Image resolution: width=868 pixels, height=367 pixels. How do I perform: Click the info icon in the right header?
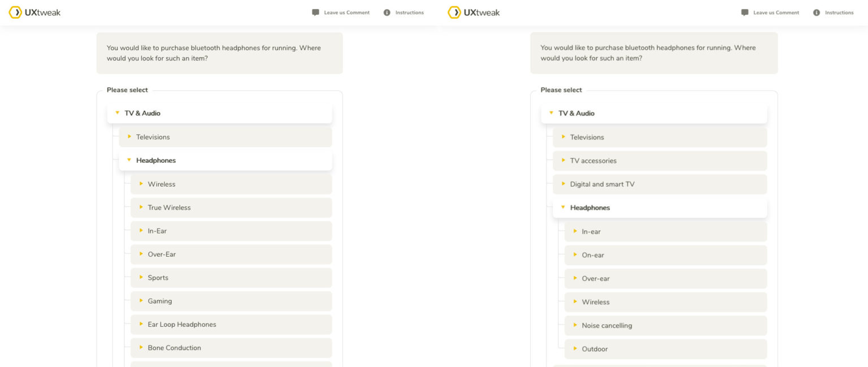click(x=816, y=12)
